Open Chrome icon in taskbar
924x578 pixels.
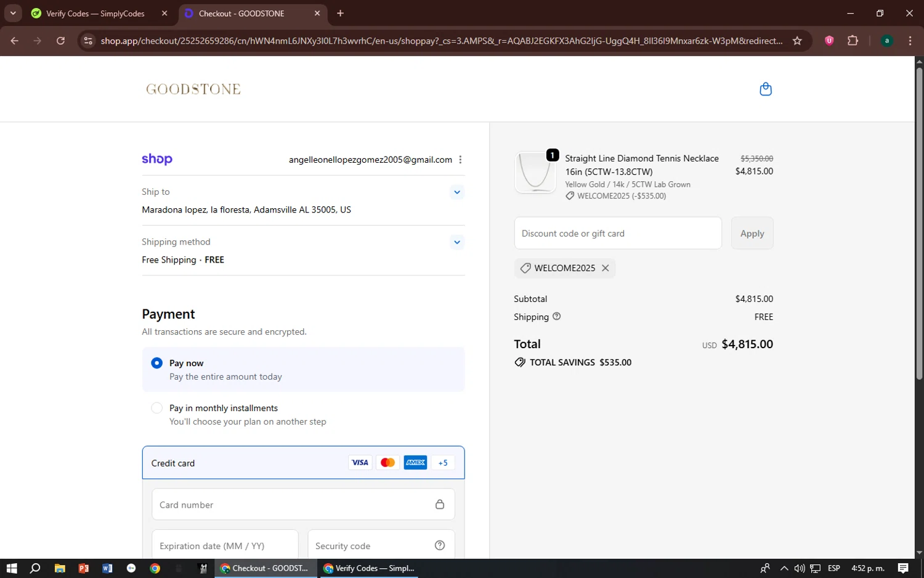click(155, 568)
